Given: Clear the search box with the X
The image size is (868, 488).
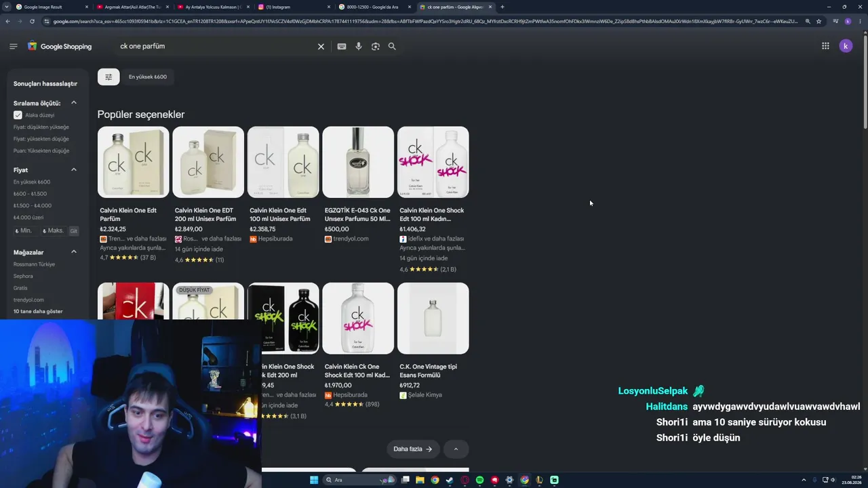Looking at the screenshot, I should (321, 46).
